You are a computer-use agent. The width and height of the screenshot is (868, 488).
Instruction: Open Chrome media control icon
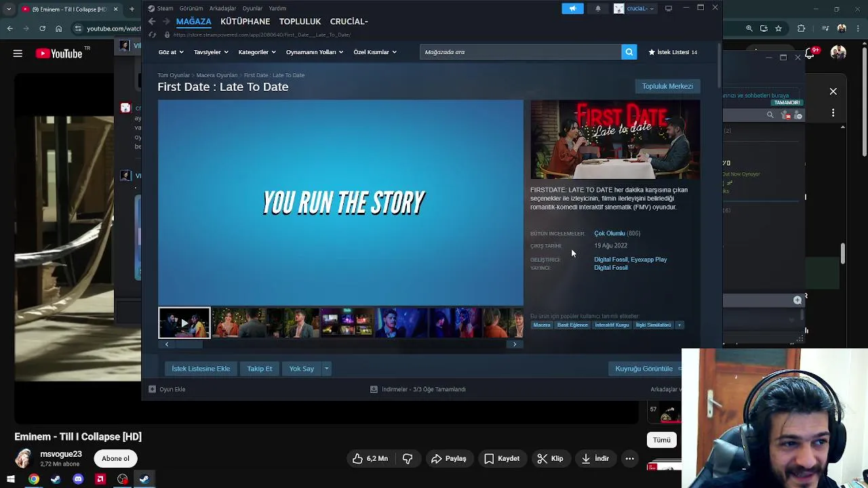tap(825, 28)
